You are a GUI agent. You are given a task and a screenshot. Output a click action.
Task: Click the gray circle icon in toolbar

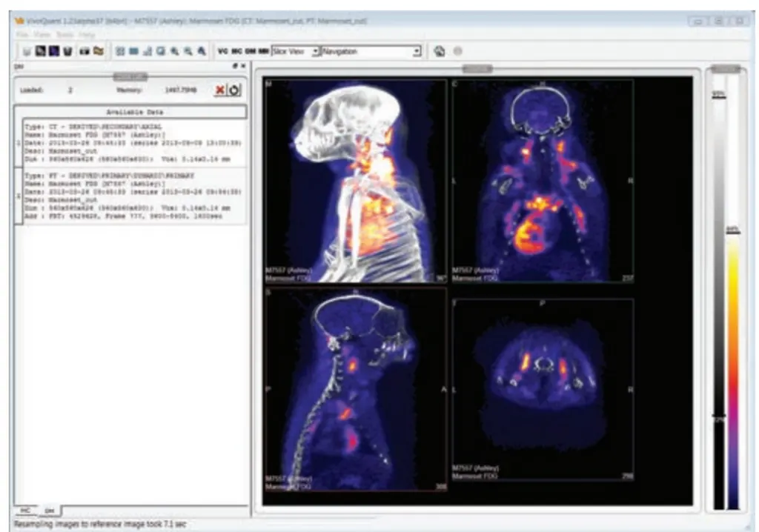click(x=457, y=51)
